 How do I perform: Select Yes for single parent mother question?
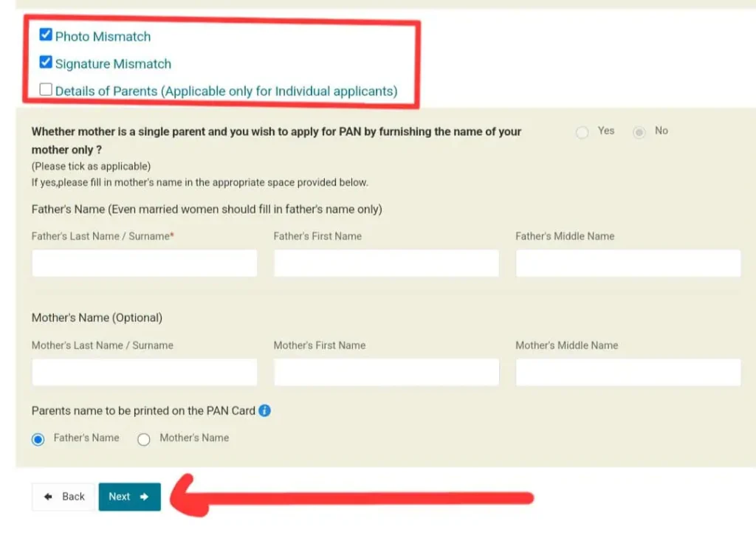[x=582, y=132]
